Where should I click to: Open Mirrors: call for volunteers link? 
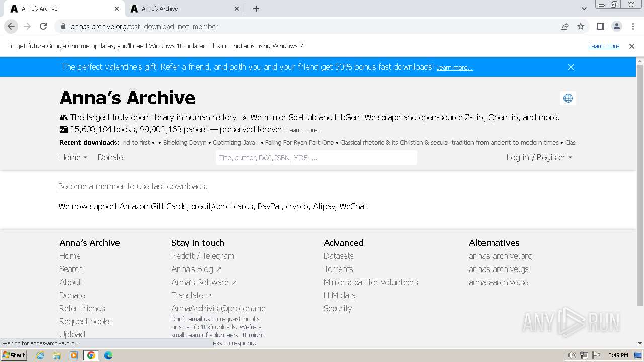pyautogui.click(x=371, y=282)
